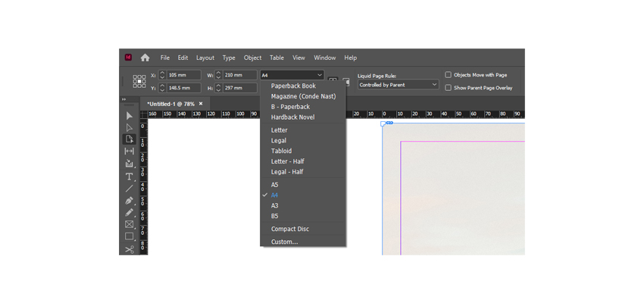The height and width of the screenshot is (303, 644).
Task: Close the Untitled-1 document tab
Action: click(x=201, y=104)
